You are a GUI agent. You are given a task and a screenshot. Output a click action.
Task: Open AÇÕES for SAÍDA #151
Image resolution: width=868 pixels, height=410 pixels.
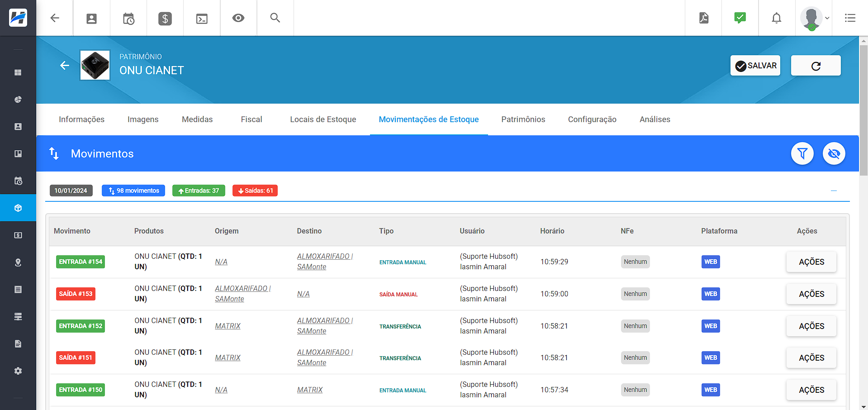pyautogui.click(x=811, y=358)
